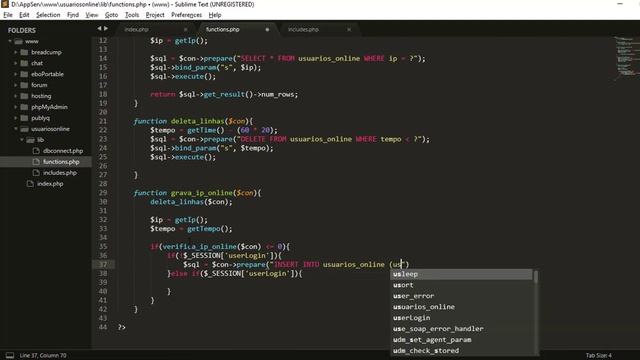Expand the phpMyAdmin folder
The image size is (640, 360).
[16, 107]
